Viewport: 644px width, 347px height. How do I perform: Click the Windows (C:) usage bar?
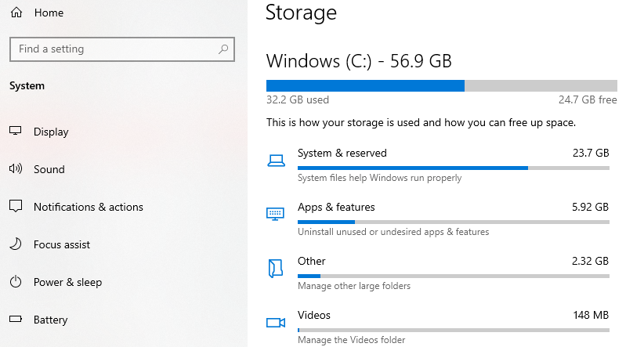point(442,85)
